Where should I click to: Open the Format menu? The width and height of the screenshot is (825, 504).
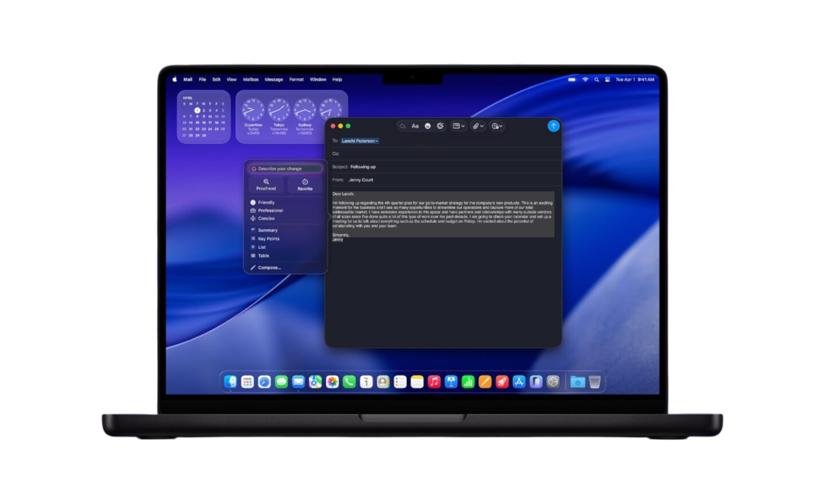(x=296, y=80)
